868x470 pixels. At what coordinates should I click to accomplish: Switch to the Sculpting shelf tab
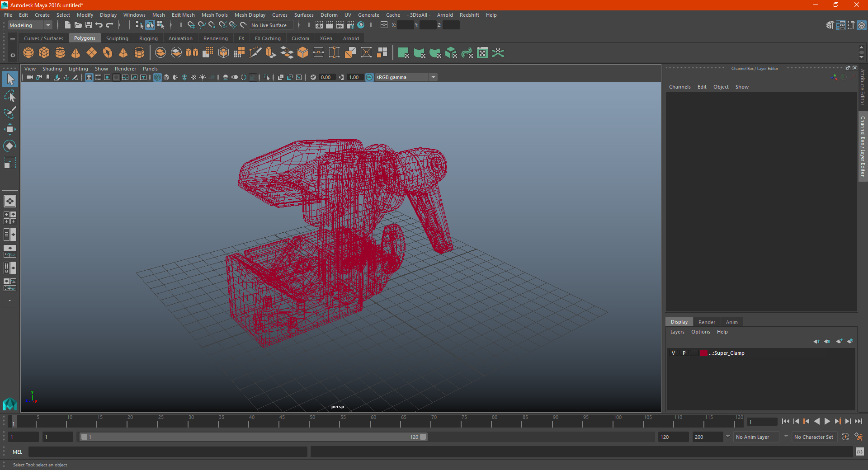click(x=117, y=38)
